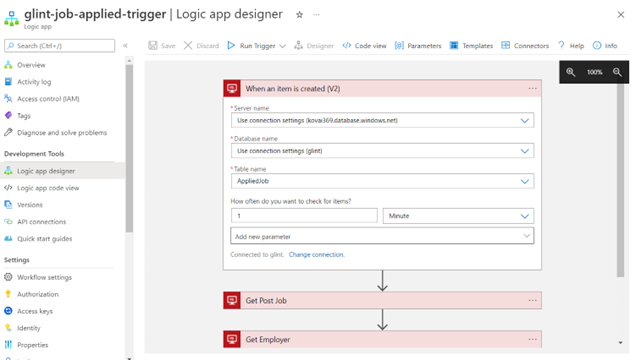Favorite the logic app with the star icon
Image resolution: width=636 pixels, height=360 pixels.
(299, 15)
